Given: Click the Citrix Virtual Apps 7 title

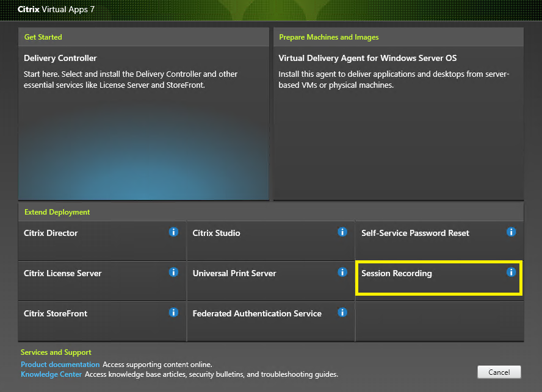Looking at the screenshot, I should point(56,9).
